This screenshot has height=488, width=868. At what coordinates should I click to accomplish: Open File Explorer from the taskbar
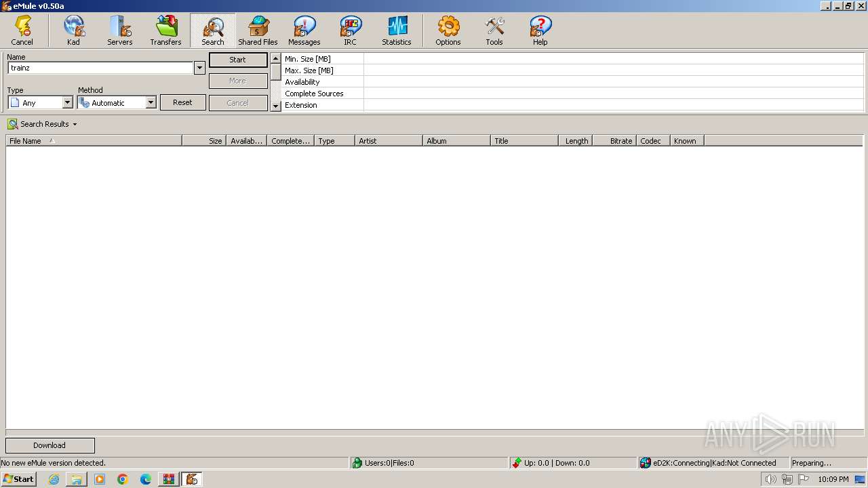(x=77, y=479)
